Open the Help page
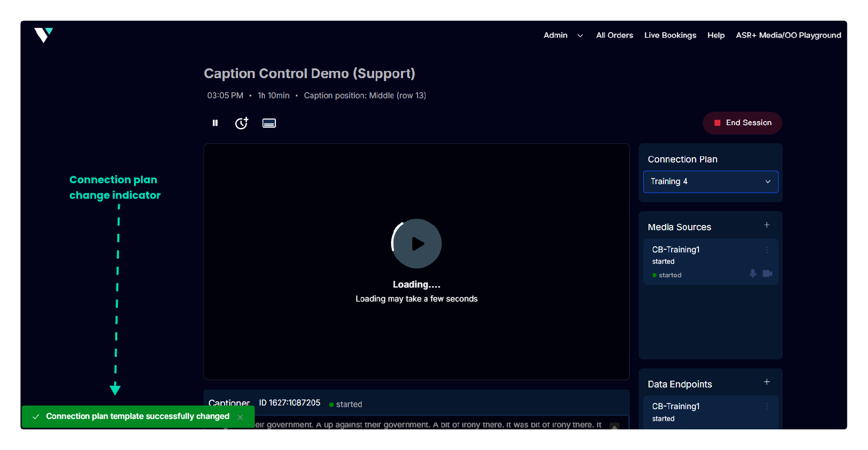This screenshot has width=868, height=450. (x=716, y=35)
